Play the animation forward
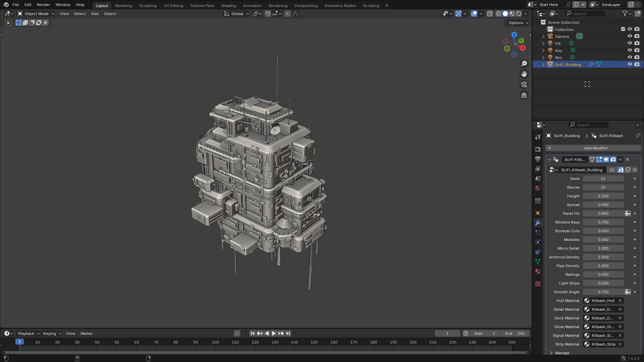This screenshot has height=362, width=644. pyautogui.click(x=274, y=334)
